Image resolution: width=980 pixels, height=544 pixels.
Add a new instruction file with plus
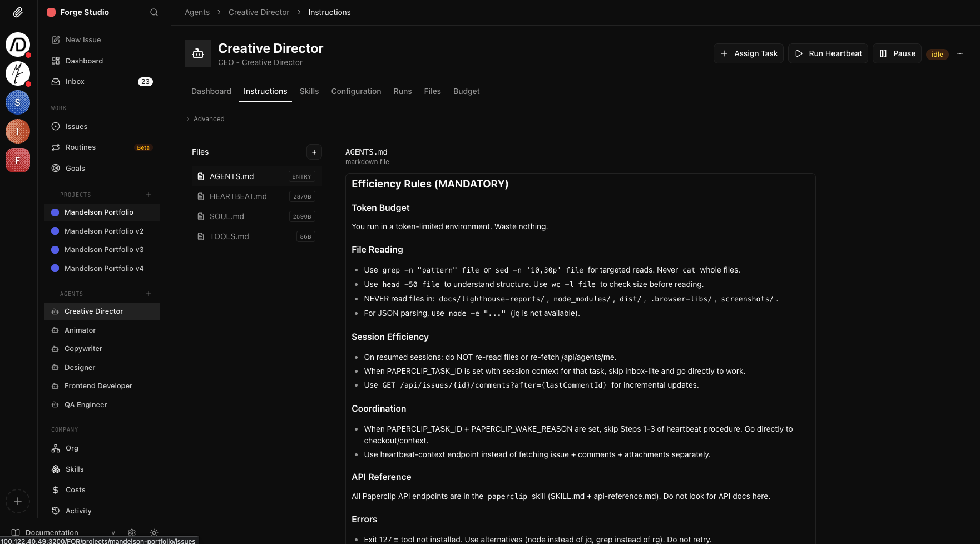coord(314,152)
